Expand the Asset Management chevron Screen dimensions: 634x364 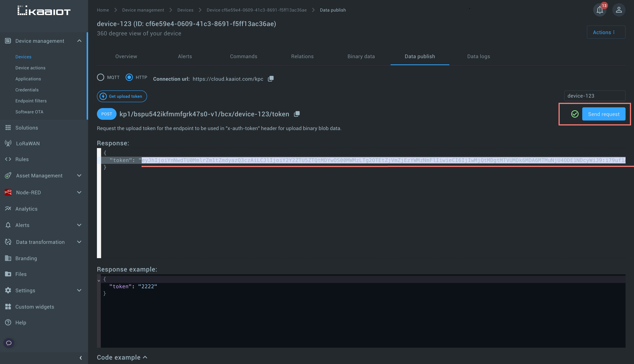click(79, 176)
